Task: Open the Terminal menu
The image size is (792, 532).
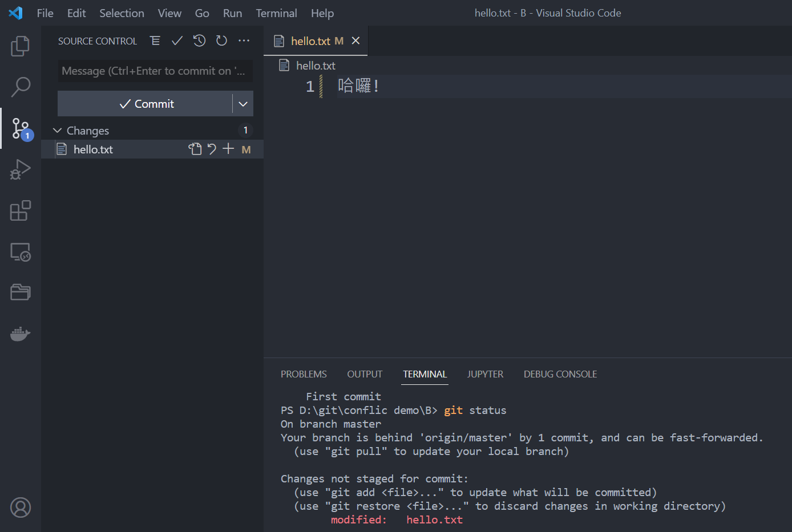Action: coord(276,13)
